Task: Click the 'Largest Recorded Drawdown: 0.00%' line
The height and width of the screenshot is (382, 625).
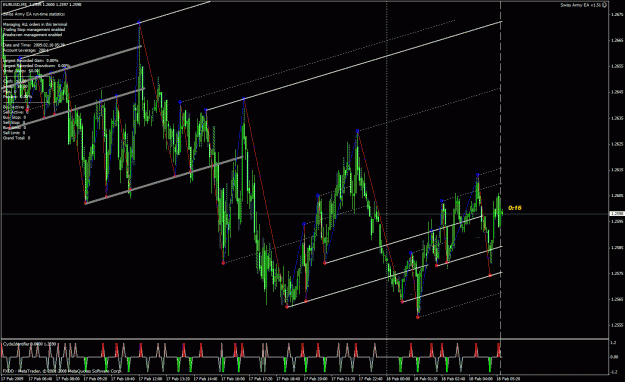Action: click(x=36, y=66)
